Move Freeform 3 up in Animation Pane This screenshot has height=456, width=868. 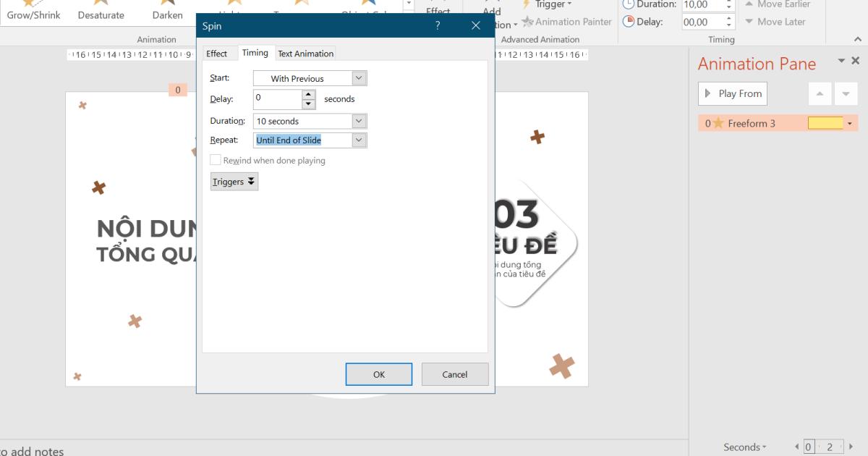point(820,93)
